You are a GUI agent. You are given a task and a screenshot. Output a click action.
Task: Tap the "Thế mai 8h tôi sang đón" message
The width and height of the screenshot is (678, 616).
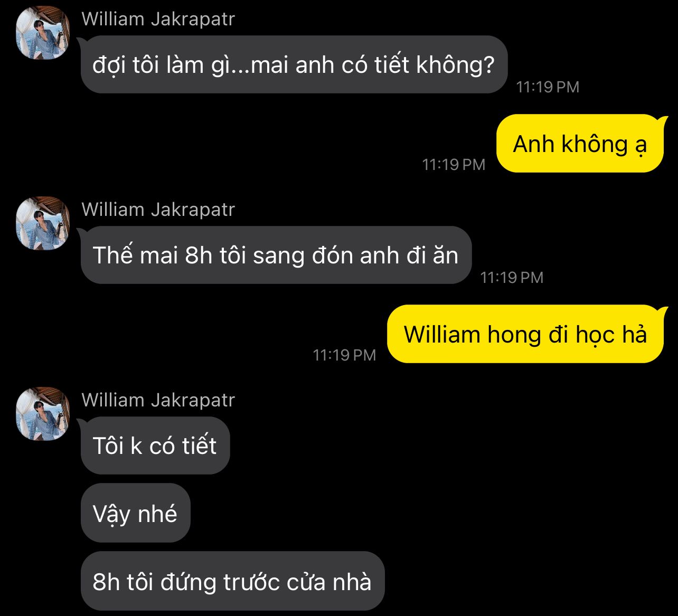coord(276,255)
